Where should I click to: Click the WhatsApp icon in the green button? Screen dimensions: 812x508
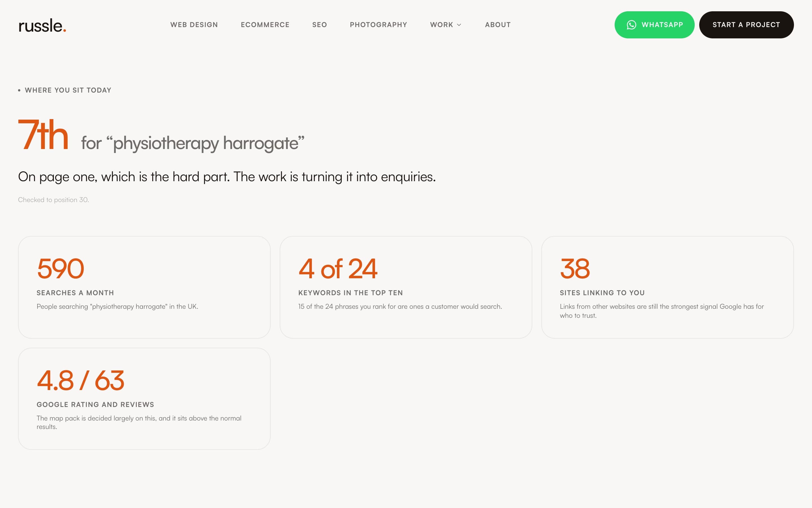tap(632, 25)
